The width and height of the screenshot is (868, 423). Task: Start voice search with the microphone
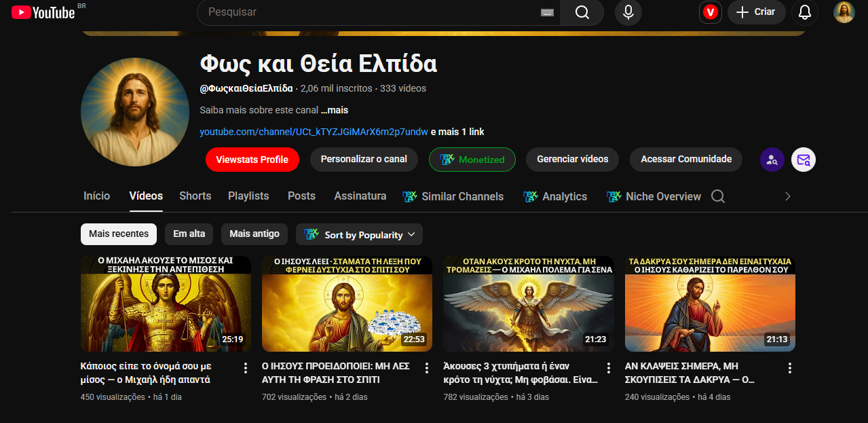(628, 12)
